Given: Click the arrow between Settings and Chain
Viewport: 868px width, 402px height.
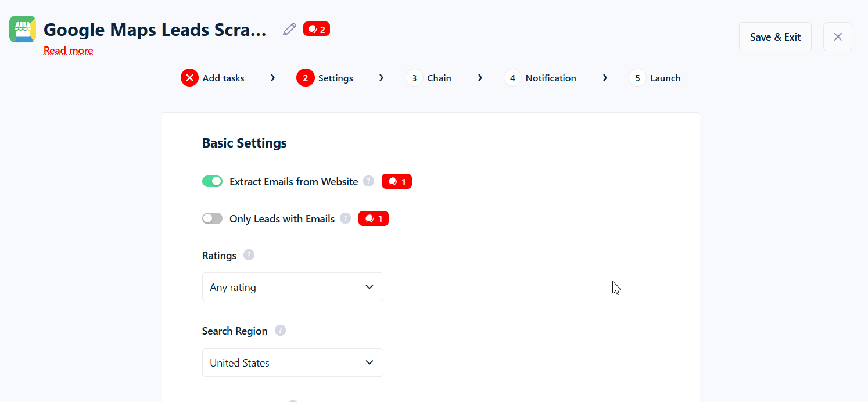Looking at the screenshot, I should coord(381,78).
